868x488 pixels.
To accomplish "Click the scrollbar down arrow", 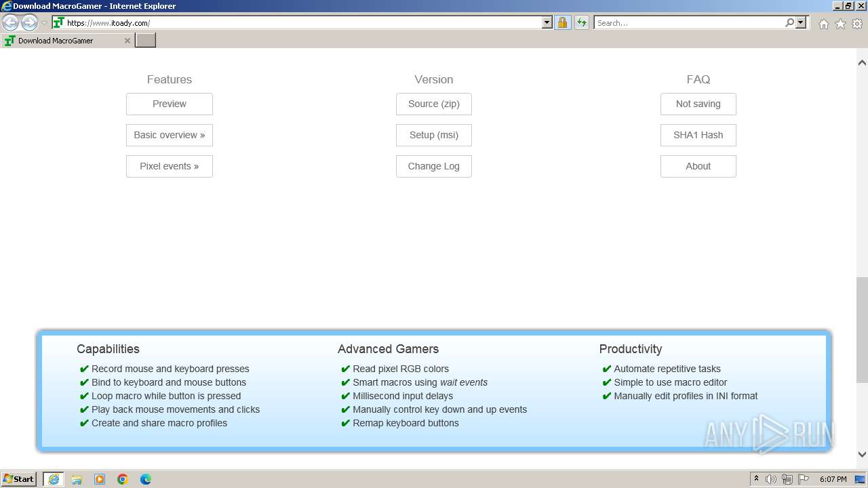I will [862, 455].
